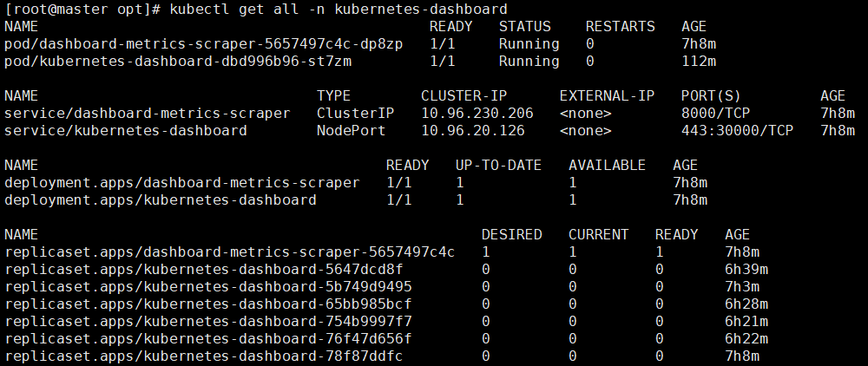Select pod/dashboard-metrics-scraper-5657497c4c-dp8zp
868x366 pixels.
click(204, 43)
